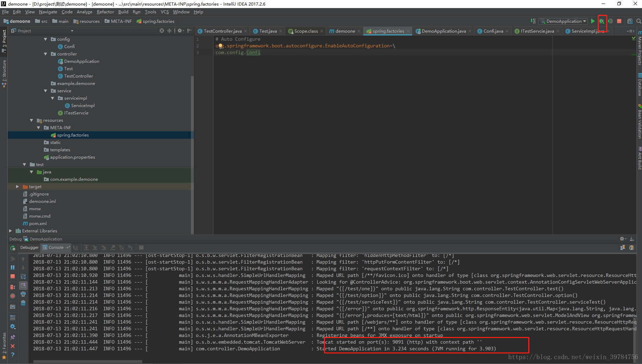Open the Refactor menu
Screen dimensions: 642x364
tap(105, 12)
